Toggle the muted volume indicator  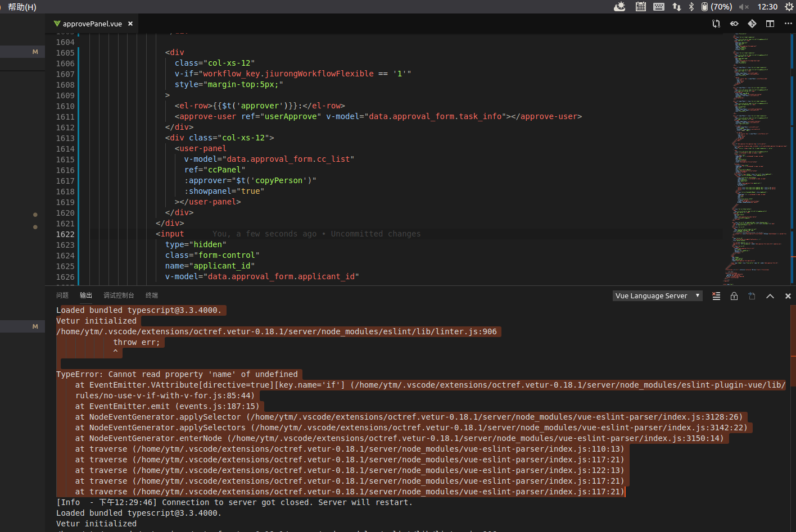(x=744, y=7)
